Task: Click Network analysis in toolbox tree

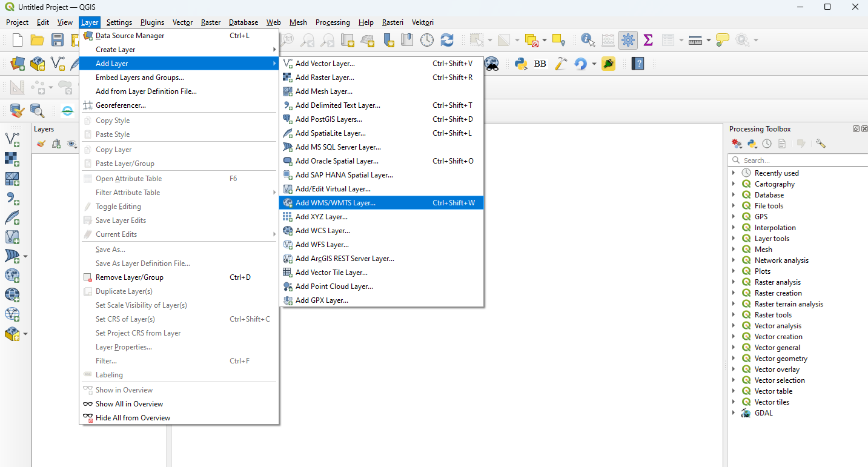Action: pyautogui.click(x=781, y=260)
